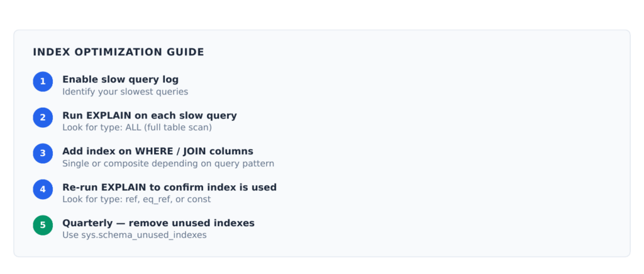
Task: Click 'Run EXPLAIN on each slow query'
Action: pos(150,116)
